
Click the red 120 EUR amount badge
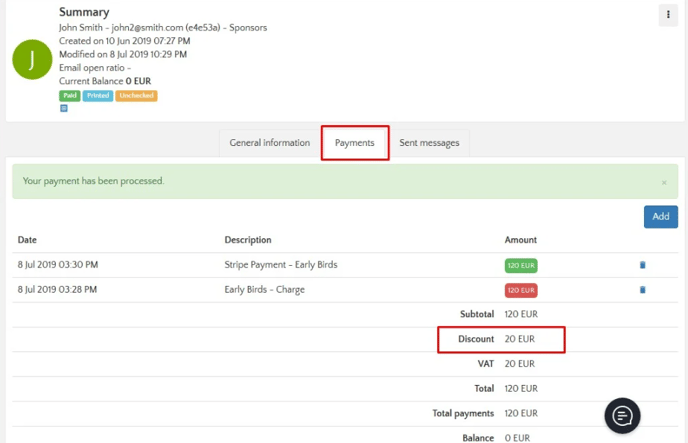click(521, 290)
